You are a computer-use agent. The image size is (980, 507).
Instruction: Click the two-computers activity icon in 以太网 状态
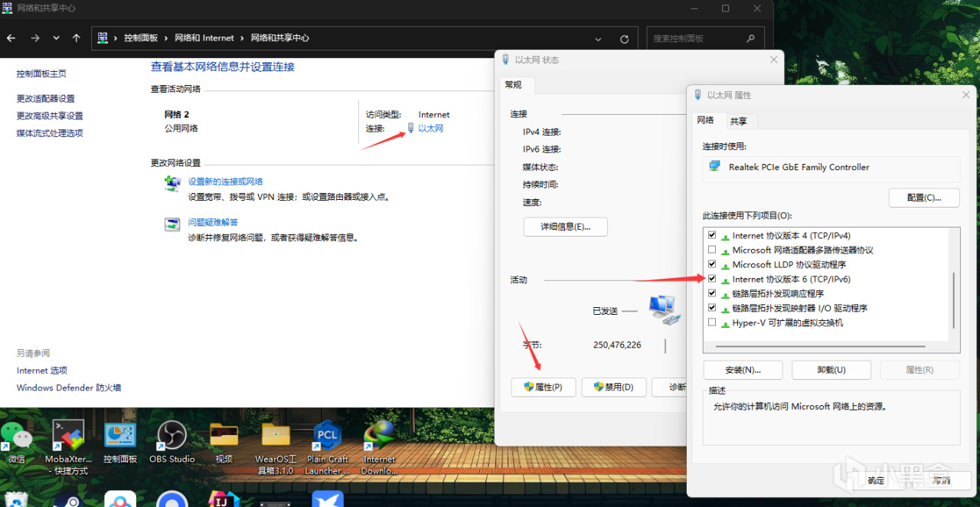point(664,310)
